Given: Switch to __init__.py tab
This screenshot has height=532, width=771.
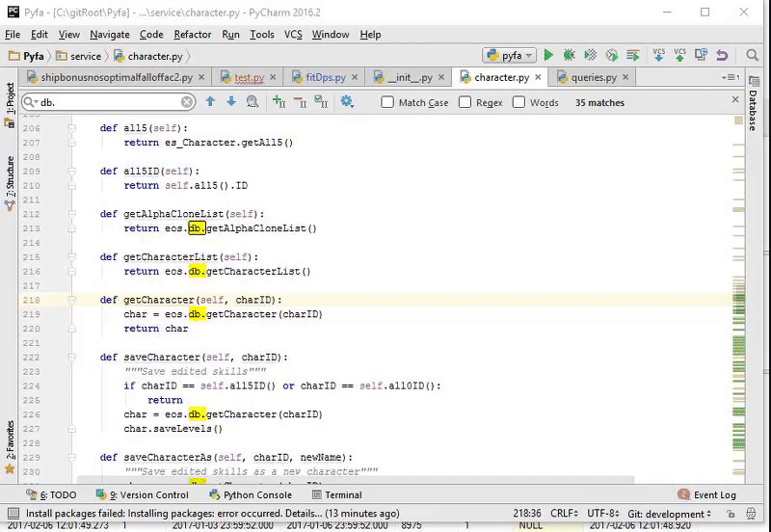Looking at the screenshot, I should click(410, 77).
